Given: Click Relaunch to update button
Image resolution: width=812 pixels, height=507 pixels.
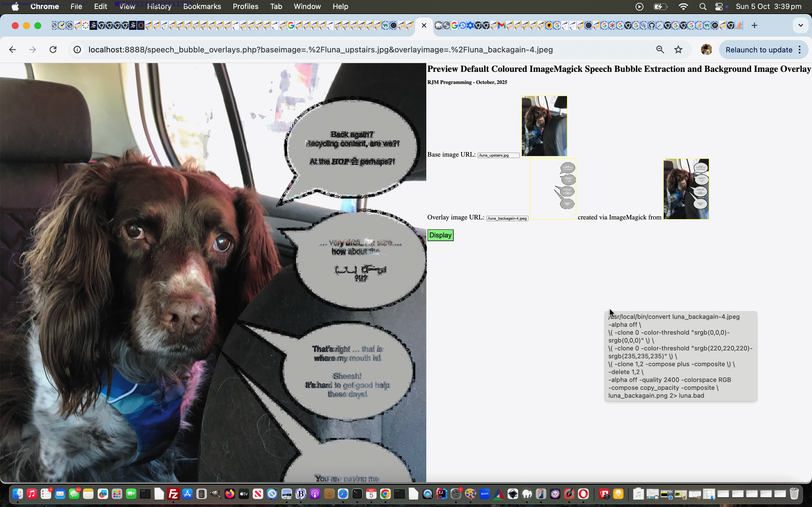Looking at the screenshot, I should coord(758,50).
